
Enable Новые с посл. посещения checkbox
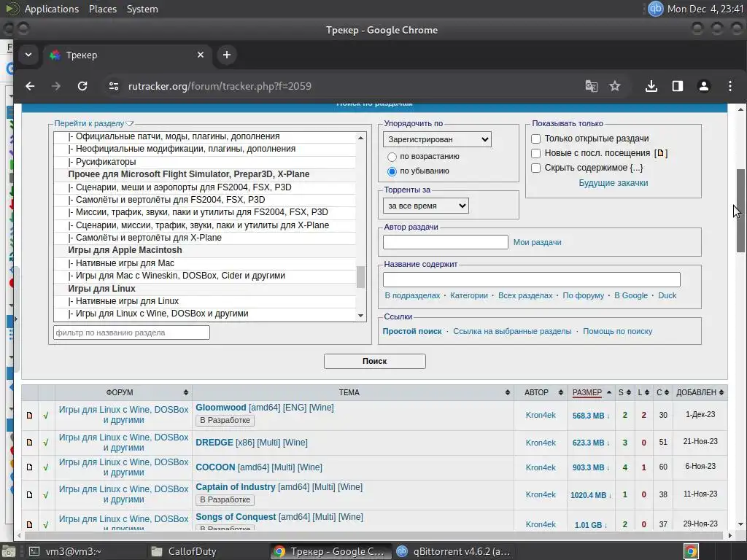[x=536, y=153]
